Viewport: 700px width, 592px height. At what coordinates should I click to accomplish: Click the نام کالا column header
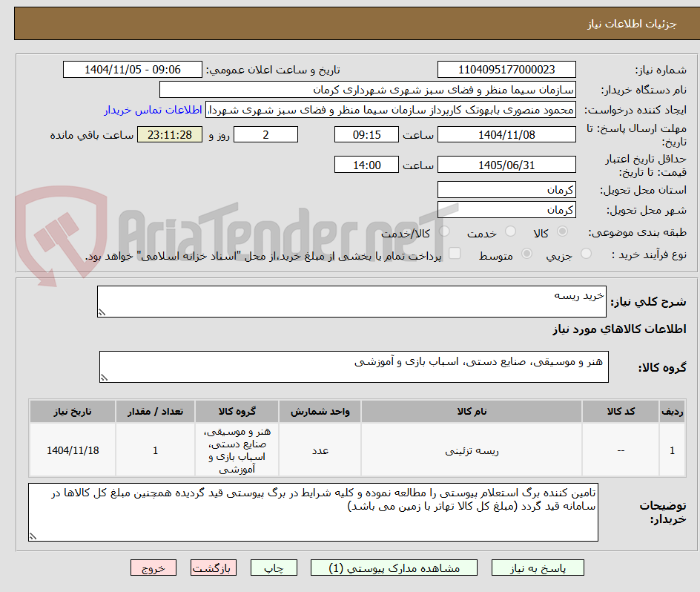[x=472, y=412]
